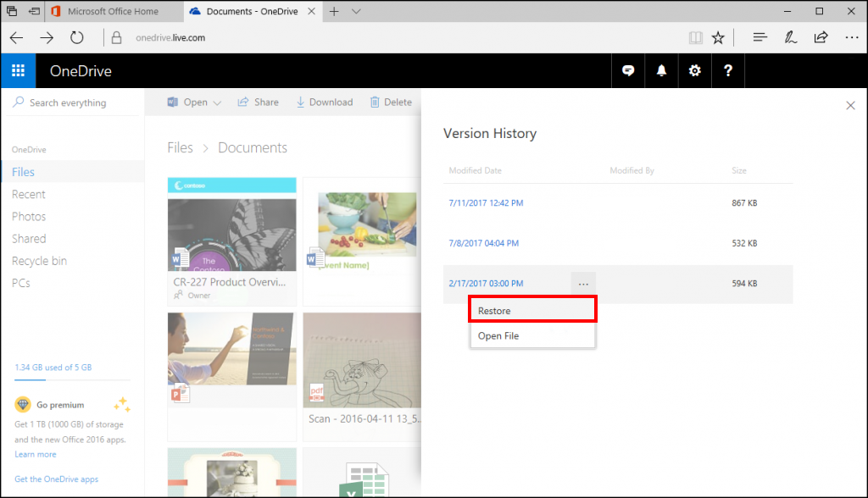Click the ellipsis for 2/17/2017 version
Screen dimensions: 868x498
coord(583,284)
